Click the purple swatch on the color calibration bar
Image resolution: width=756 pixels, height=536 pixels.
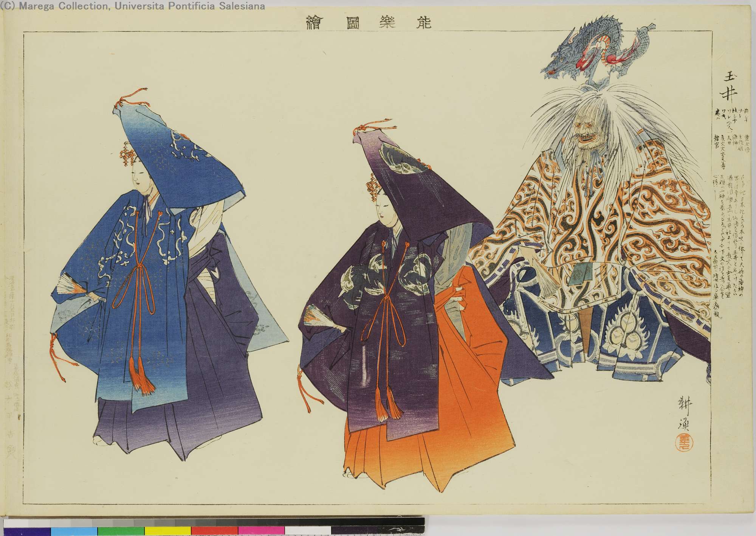[x=26, y=531]
